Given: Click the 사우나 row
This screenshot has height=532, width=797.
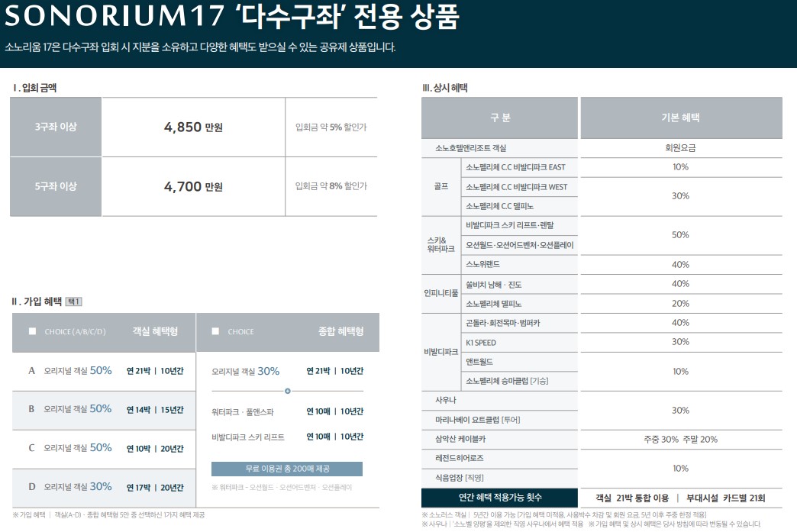Looking at the screenshot, I should [499, 401].
